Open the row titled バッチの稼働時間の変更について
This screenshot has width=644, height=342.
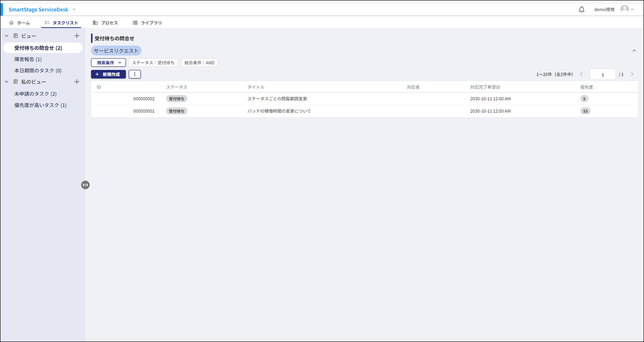coord(279,111)
